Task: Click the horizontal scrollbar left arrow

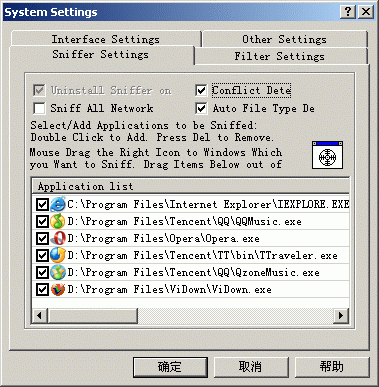Action: tap(40, 315)
